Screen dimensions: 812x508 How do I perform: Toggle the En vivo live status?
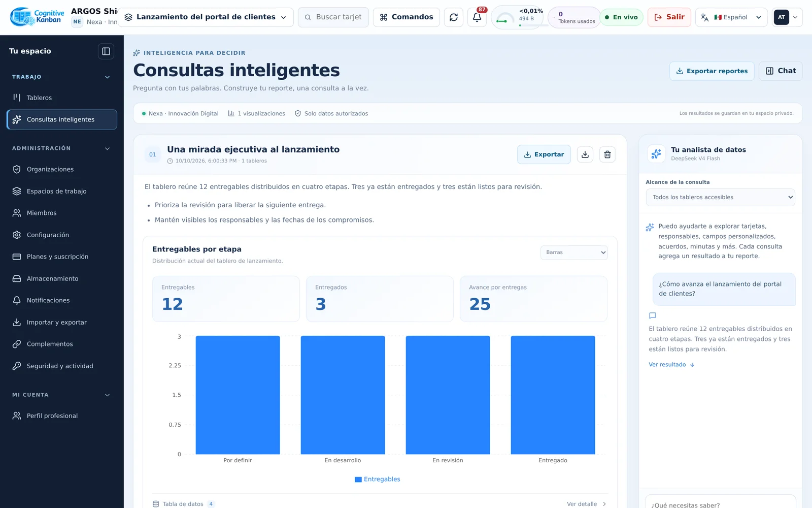click(621, 17)
